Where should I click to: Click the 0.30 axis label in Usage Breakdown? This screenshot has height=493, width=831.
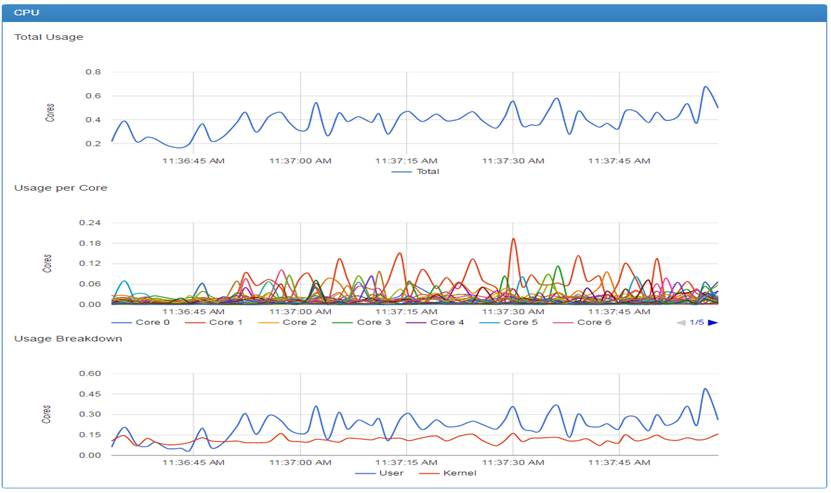(x=90, y=415)
